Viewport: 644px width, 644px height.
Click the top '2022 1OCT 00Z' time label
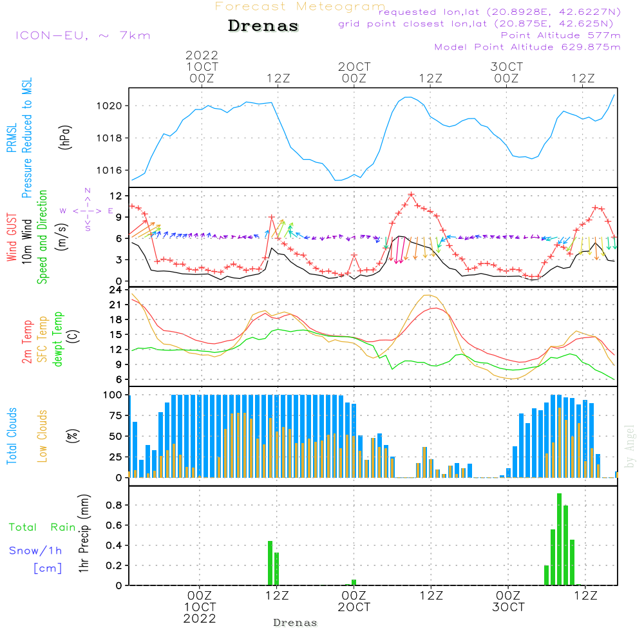point(202,66)
